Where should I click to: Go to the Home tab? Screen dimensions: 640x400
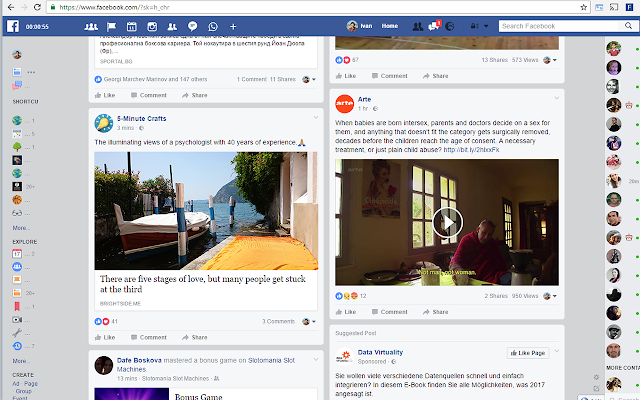pos(390,26)
